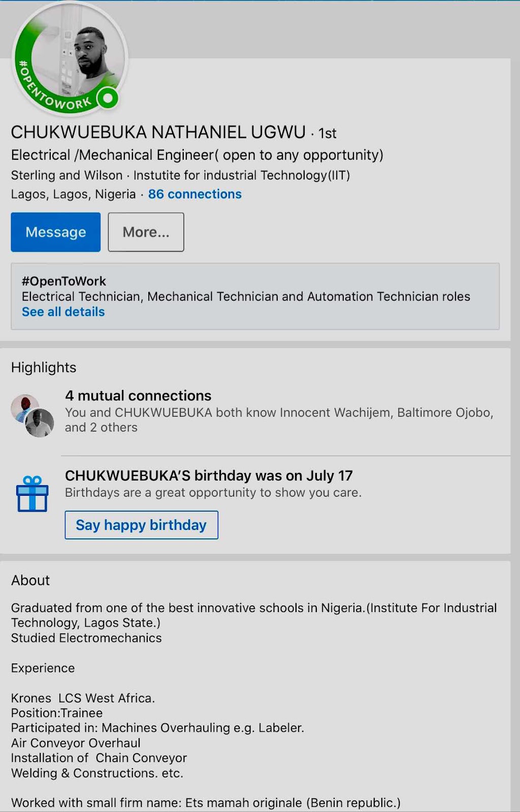This screenshot has height=812, width=520.
Task: Click the green Open To Work badge circle
Action: pyautogui.click(x=108, y=98)
